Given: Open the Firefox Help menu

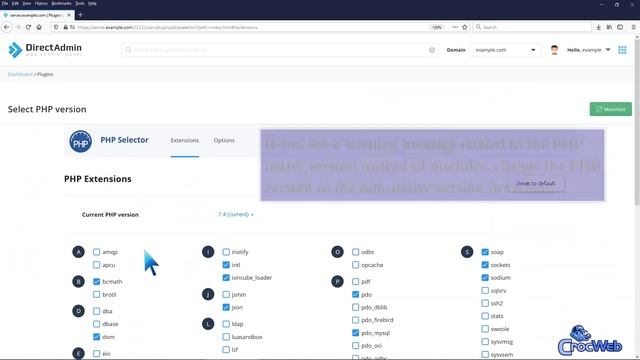Looking at the screenshot, I should pos(92,3).
